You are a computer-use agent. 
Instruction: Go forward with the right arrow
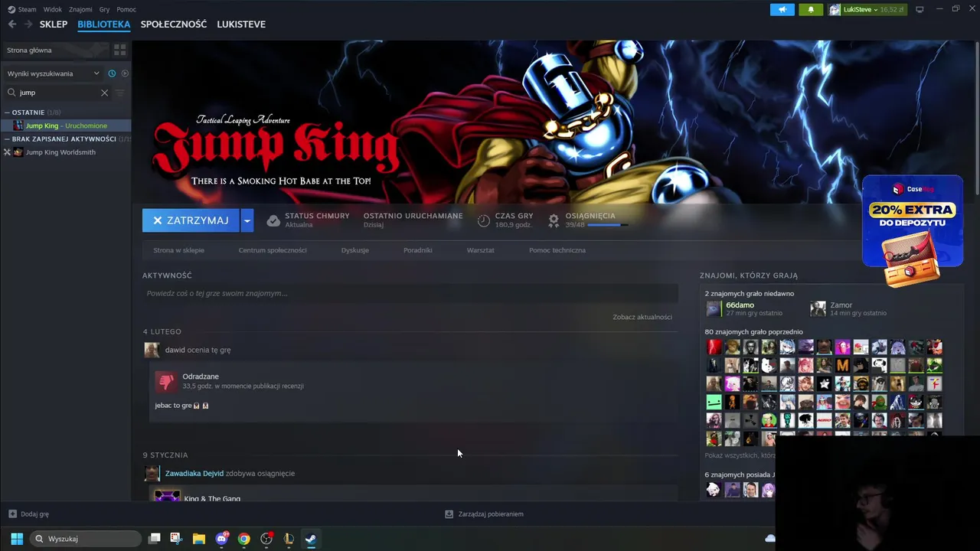click(x=28, y=24)
